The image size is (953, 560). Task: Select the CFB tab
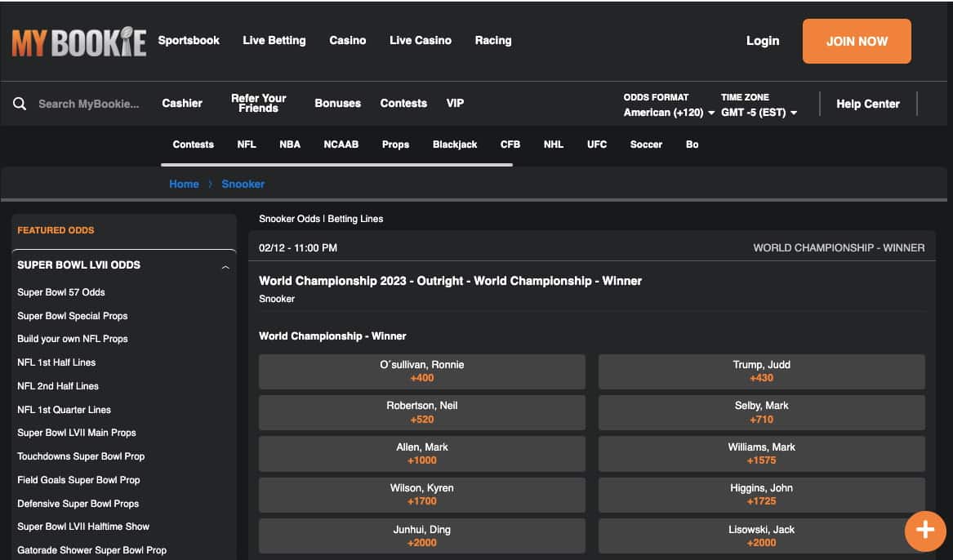510,144
